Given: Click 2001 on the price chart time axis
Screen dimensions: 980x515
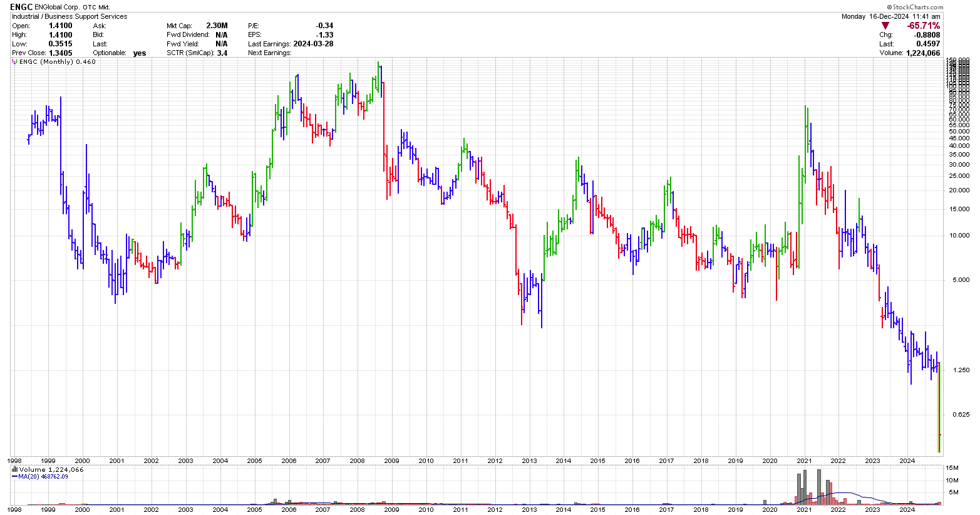Looking at the screenshot, I should click(117, 460).
